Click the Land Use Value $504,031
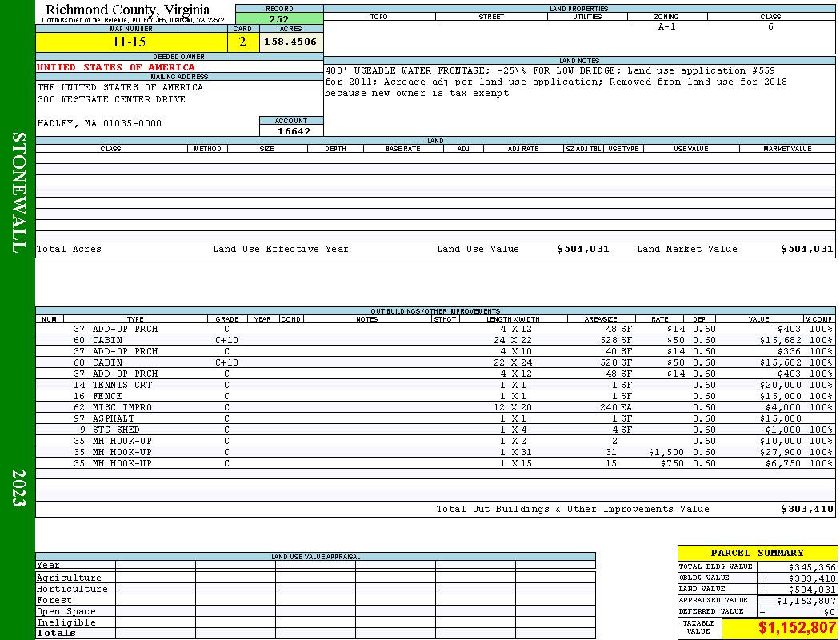The width and height of the screenshot is (840, 640). [583, 249]
